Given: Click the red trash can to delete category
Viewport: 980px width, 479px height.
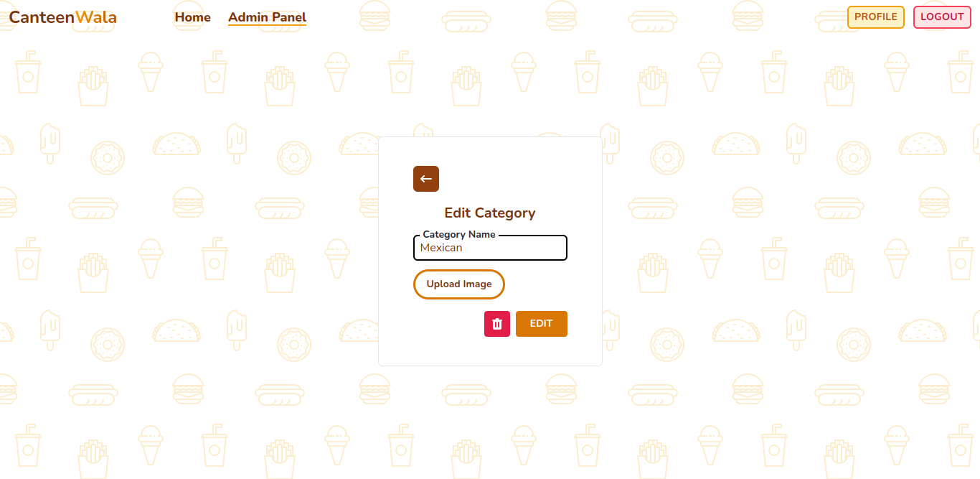Looking at the screenshot, I should 496,323.
